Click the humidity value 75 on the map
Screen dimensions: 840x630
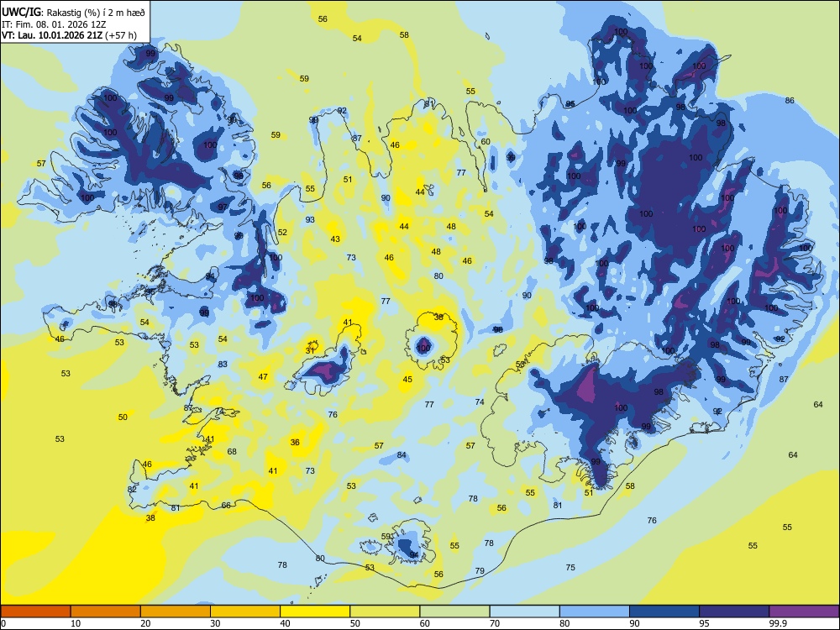click(x=570, y=567)
